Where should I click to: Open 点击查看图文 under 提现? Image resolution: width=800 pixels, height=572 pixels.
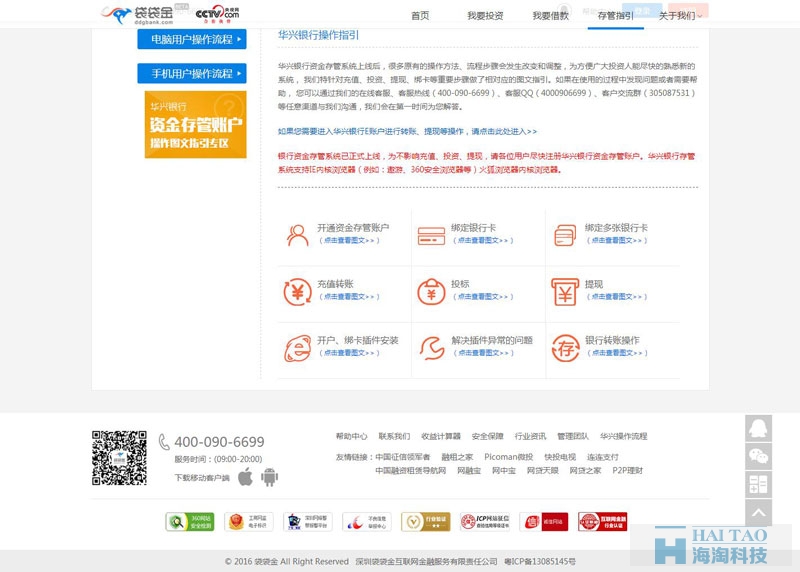617,296
